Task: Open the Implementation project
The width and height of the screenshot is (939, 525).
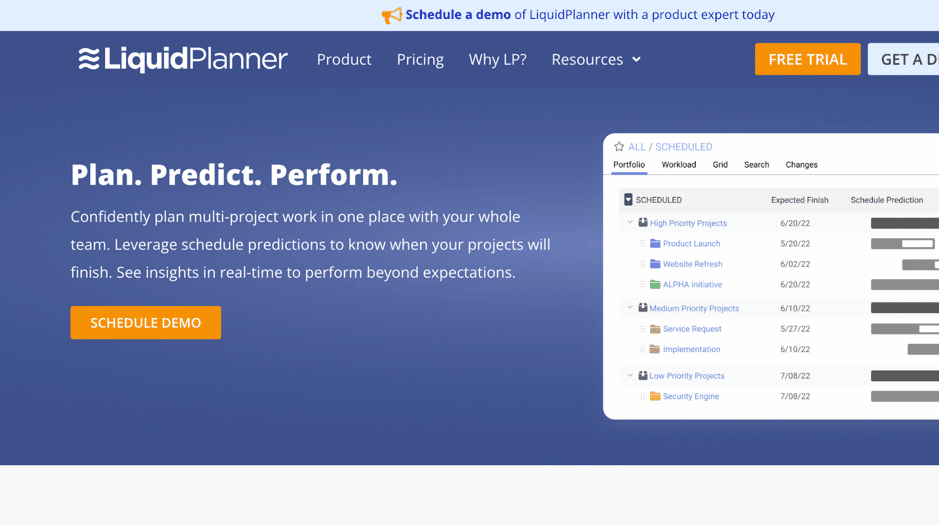Action: (691, 349)
